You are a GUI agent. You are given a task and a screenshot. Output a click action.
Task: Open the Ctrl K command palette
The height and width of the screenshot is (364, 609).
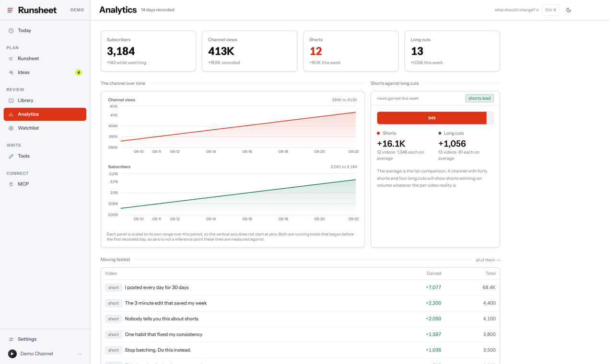[550, 10]
